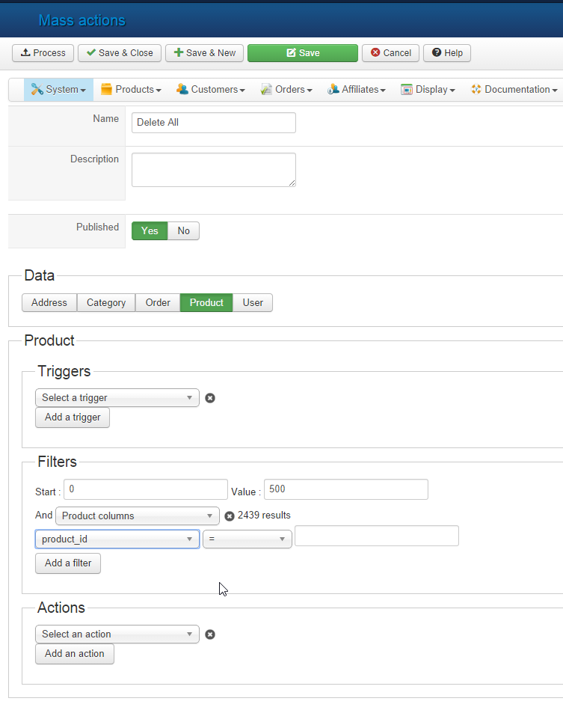Screen dimensions: 563x728
Task: Click the Name text field
Action: point(214,123)
